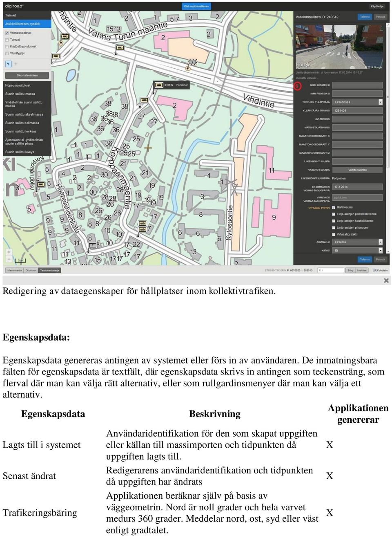Image resolution: width=392 pixels, height=536 pixels.
Task: Open Yhdistelmän suurin sallittu massa layer
Action: 27,104
